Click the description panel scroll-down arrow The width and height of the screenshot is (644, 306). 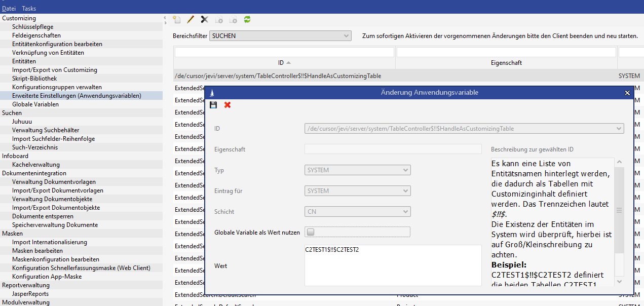coord(619,281)
